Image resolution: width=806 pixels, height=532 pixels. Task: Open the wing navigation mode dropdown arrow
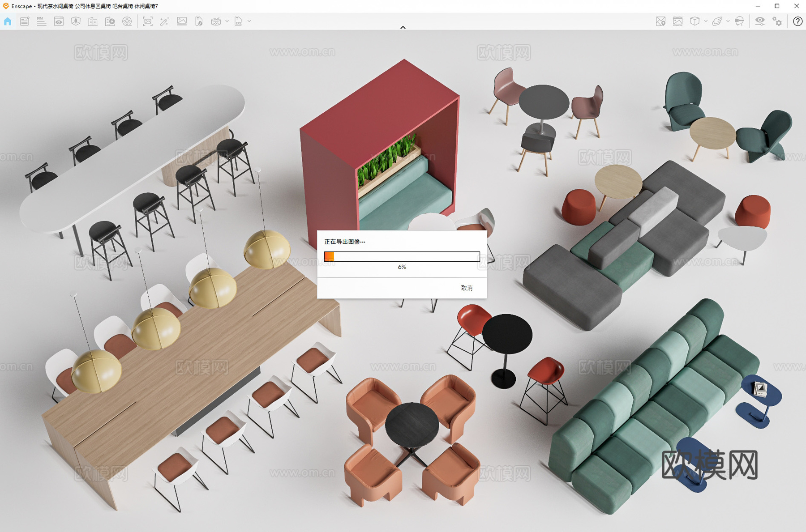(x=728, y=21)
